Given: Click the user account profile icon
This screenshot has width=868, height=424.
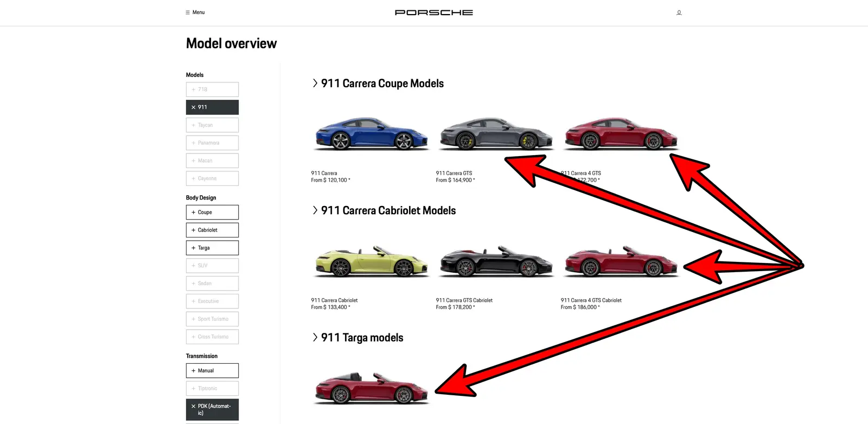Looking at the screenshot, I should click(x=679, y=12).
